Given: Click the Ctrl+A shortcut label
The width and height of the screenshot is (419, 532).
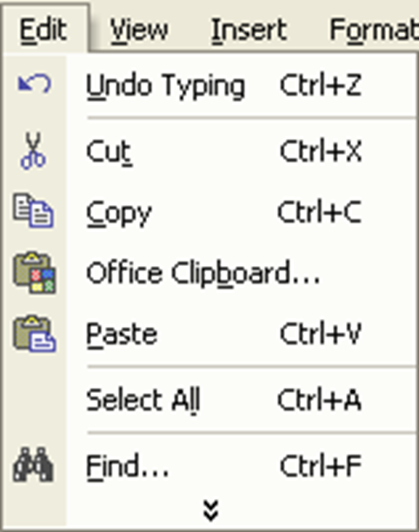Looking at the screenshot, I should (319, 401).
